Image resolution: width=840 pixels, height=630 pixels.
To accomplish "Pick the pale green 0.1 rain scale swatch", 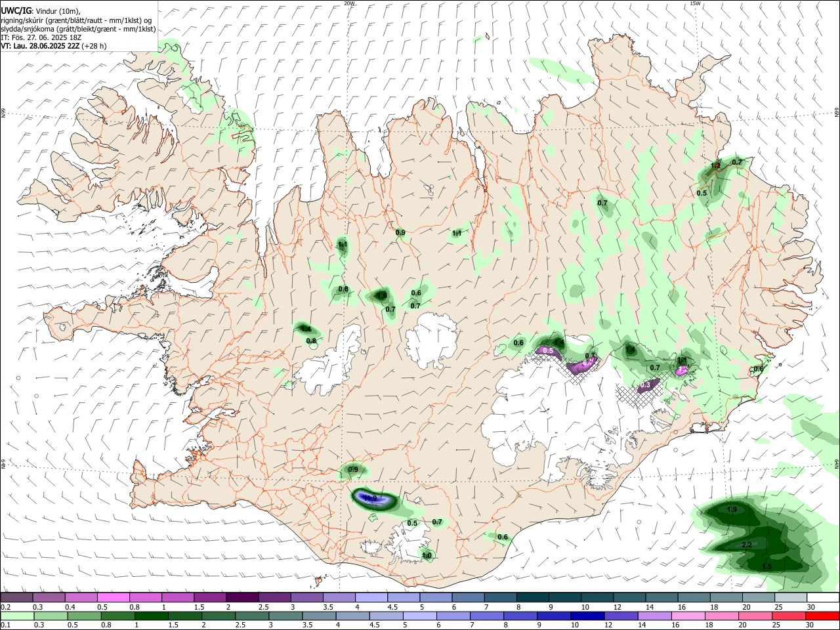I will (x=18, y=616).
